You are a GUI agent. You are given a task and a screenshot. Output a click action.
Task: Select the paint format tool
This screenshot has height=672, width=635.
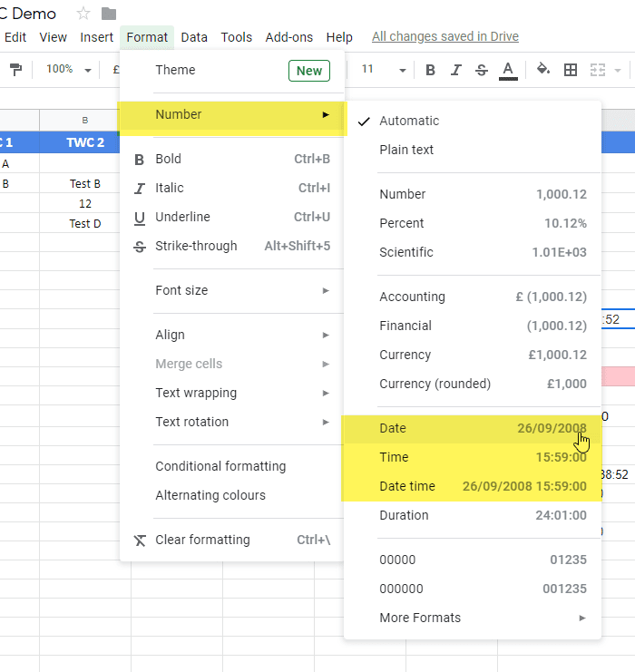click(x=15, y=70)
